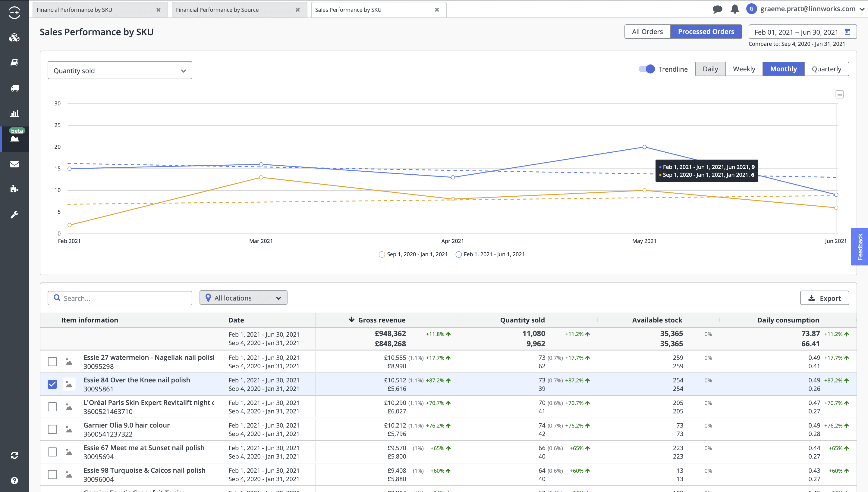Click the image icon for Garnier Olia 9.0
The width and height of the screenshot is (868, 492).
(x=69, y=429)
